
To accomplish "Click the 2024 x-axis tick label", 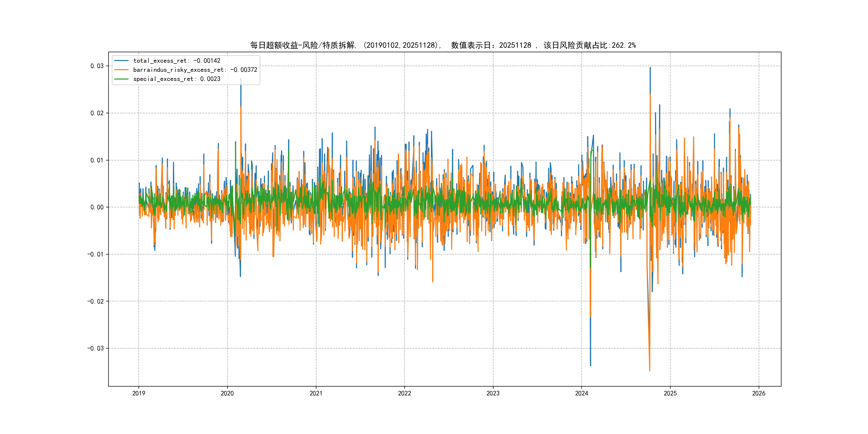I will pyautogui.click(x=582, y=393).
